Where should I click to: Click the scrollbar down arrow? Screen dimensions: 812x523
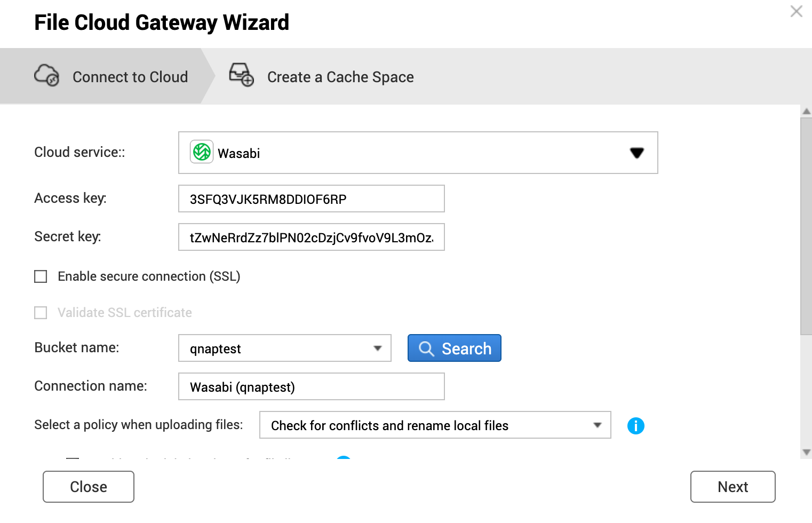pos(806,453)
